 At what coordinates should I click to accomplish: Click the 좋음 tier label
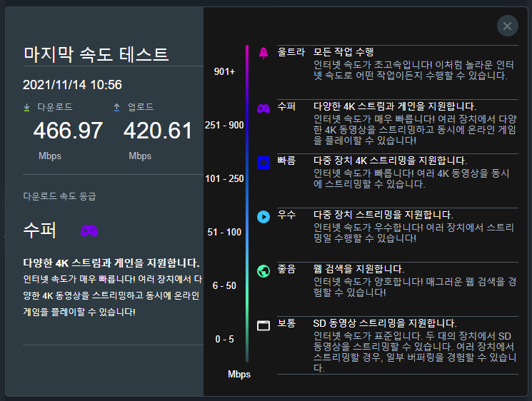point(286,269)
